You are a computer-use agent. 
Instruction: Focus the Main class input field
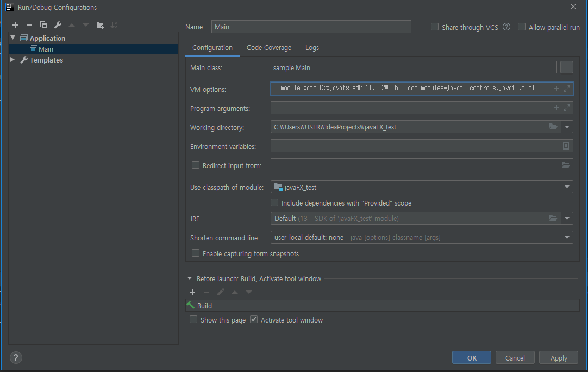414,67
